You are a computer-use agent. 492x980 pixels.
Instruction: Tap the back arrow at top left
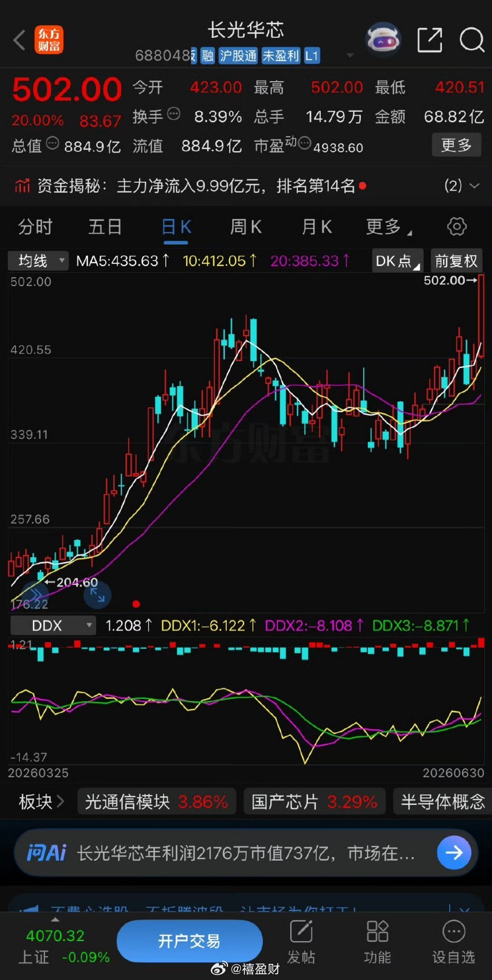pyautogui.click(x=19, y=40)
